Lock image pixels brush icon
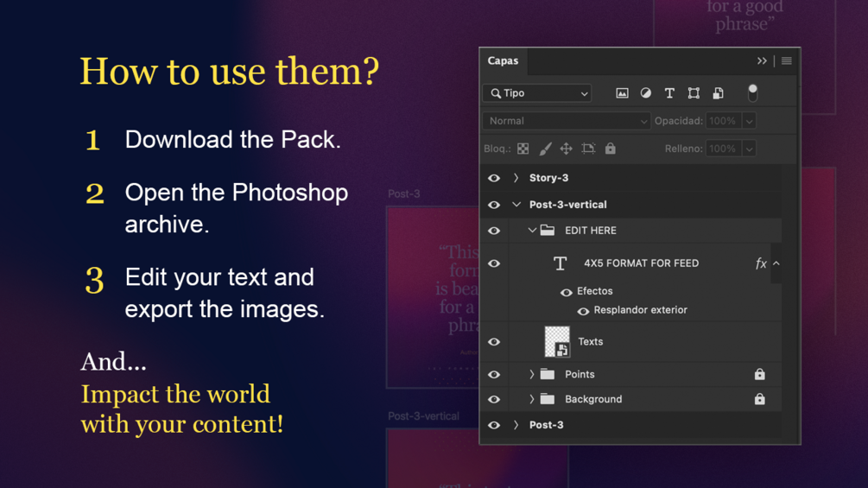Viewport: 868px width, 488px height. pos(545,149)
